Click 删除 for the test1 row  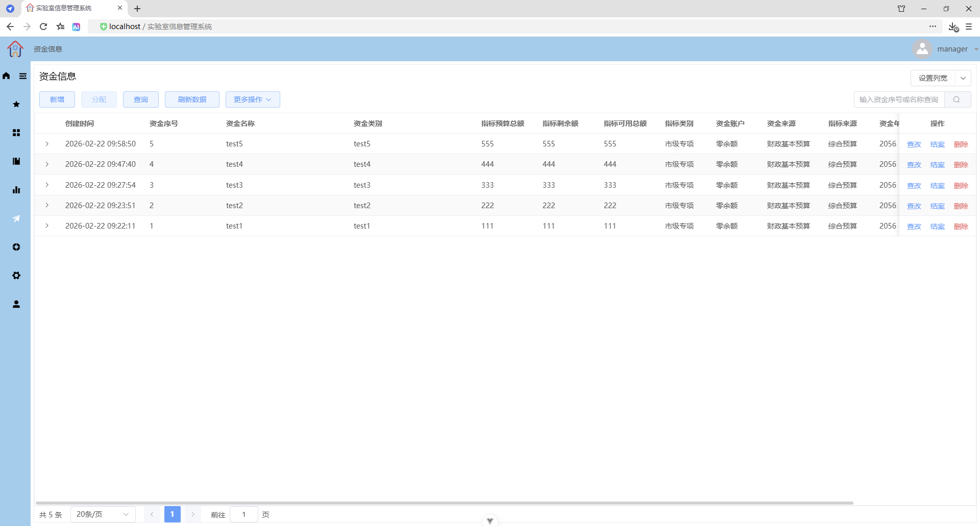[x=961, y=227]
